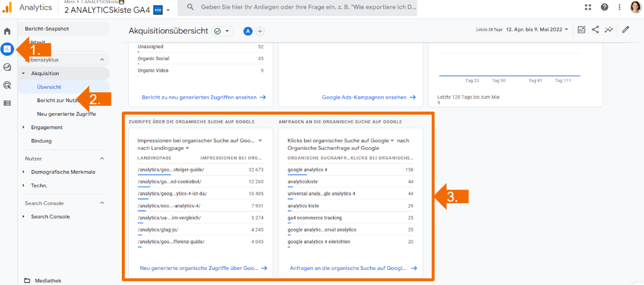
Task: Open Anfragen an die organische Suche link
Action: [353, 268]
